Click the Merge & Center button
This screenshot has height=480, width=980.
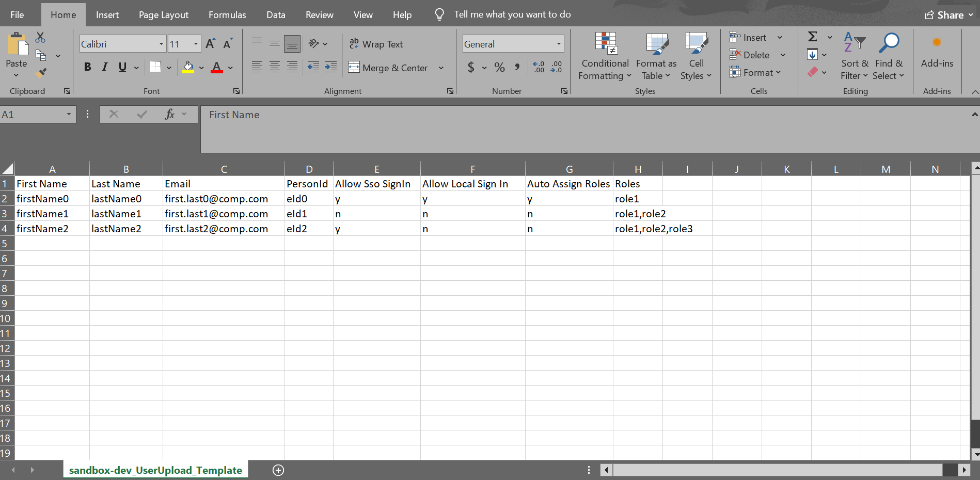tap(388, 68)
